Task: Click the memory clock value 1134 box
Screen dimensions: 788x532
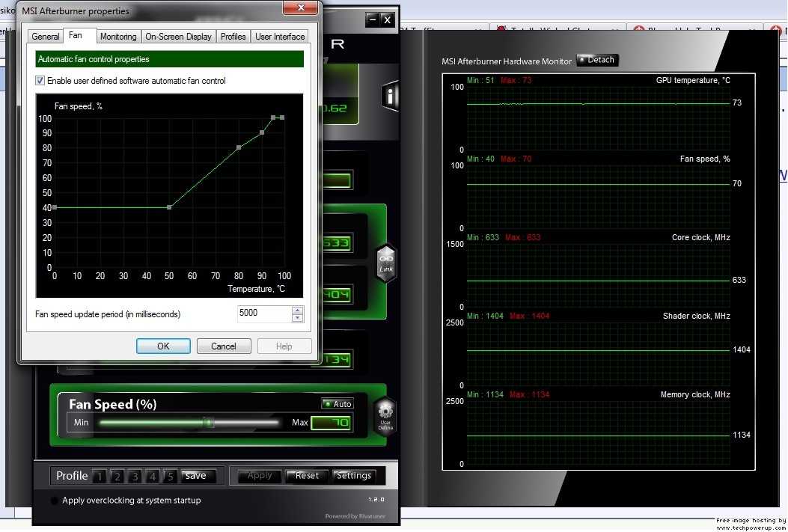Action: pyautogui.click(x=333, y=360)
